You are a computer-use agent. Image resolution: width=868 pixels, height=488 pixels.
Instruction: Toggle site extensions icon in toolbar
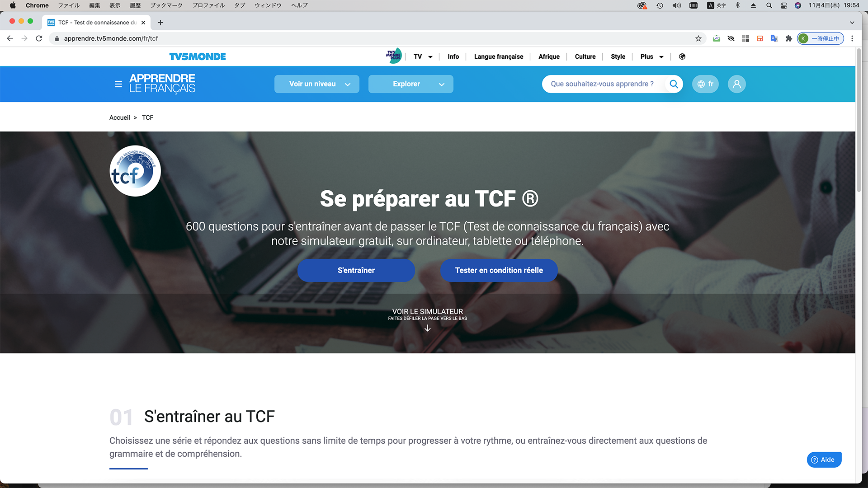click(x=788, y=38)
